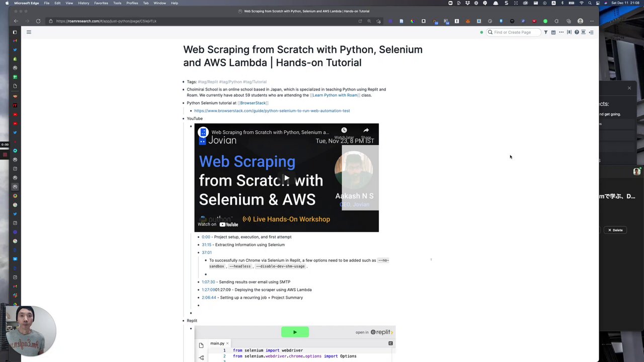This screenshot has height=362, width=644.
Task: Jump to the 37:01 timestamp
Action: [x=207, y=252]
